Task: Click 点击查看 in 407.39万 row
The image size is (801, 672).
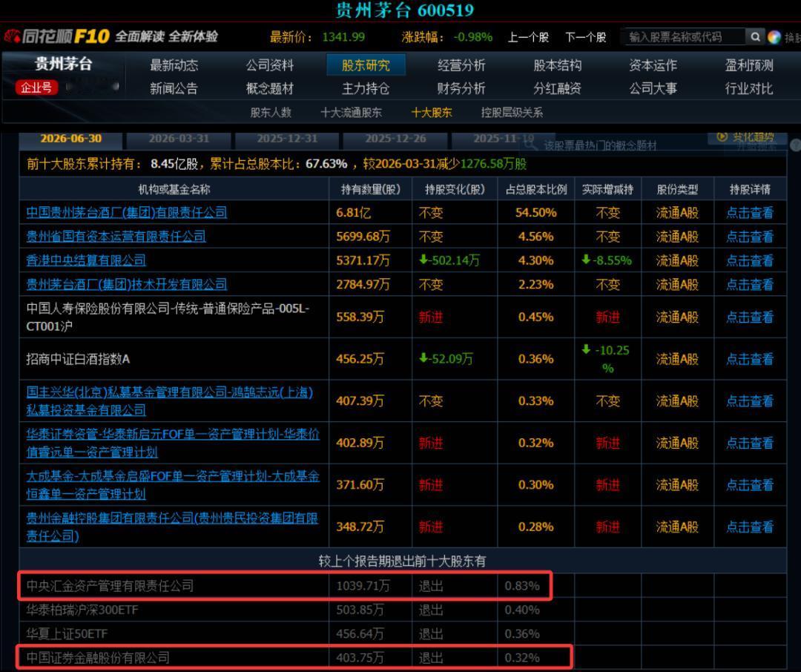Action: tap(749, 401)
